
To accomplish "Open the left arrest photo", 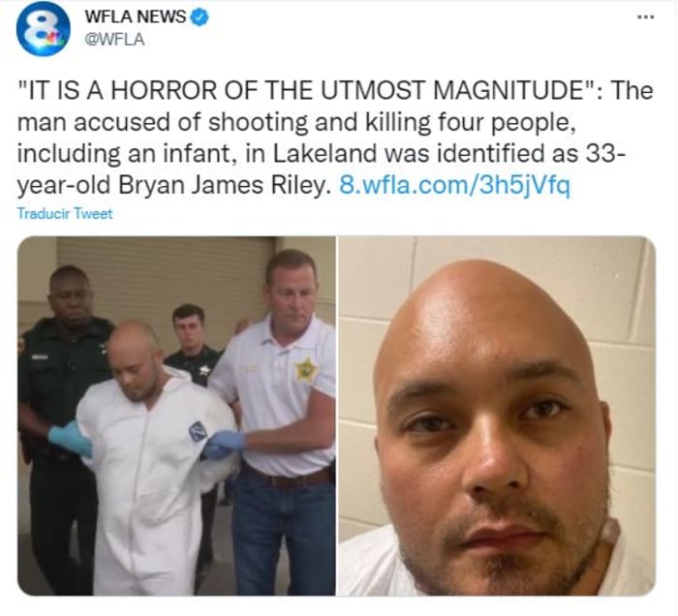I will (x=176, y=416).
